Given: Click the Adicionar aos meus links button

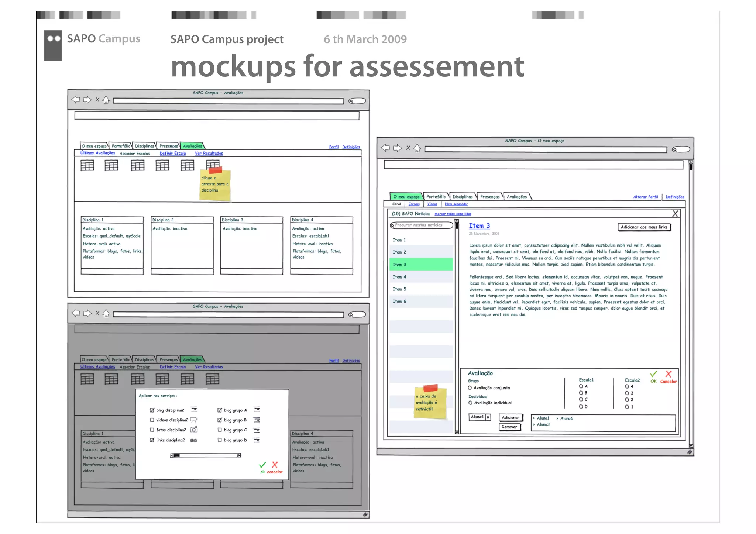Looking at the screenshot, I should tap(644, 227).
